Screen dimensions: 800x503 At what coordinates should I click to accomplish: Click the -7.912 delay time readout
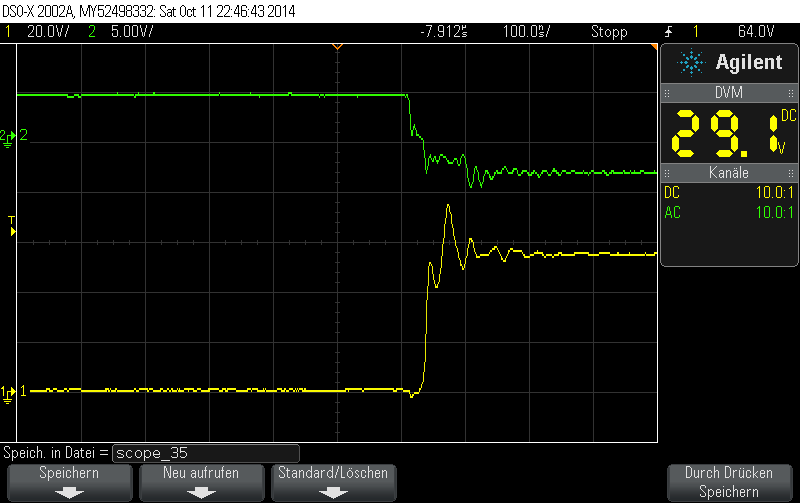pos(443,32)
